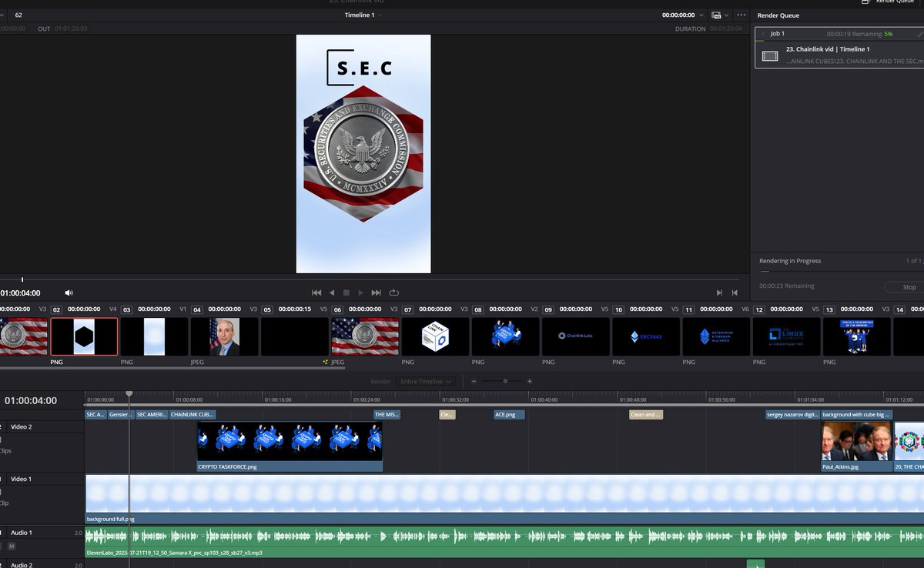
Task: Zoom out clip thumbnails with minus icon
Action: (474, 381)
